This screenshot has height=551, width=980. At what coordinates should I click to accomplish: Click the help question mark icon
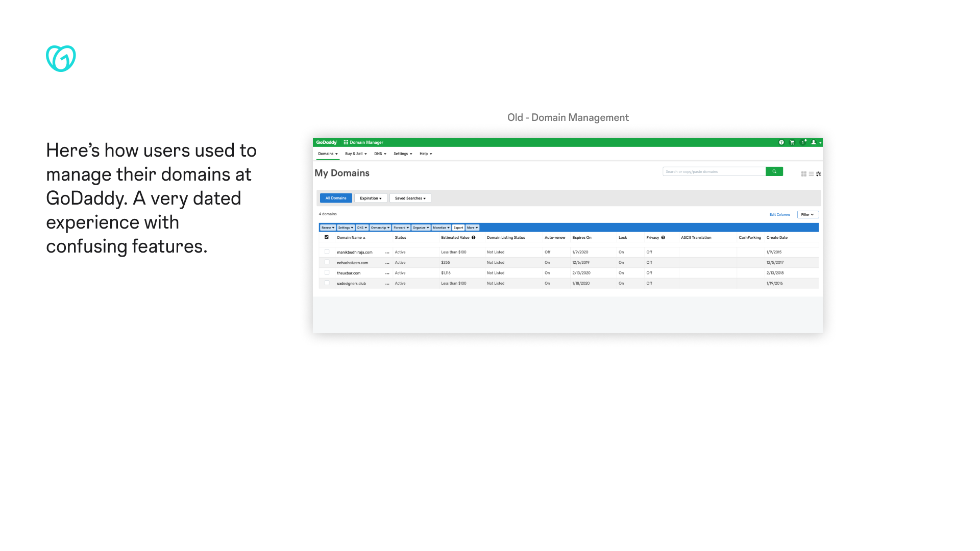click(x=781, y=142)
